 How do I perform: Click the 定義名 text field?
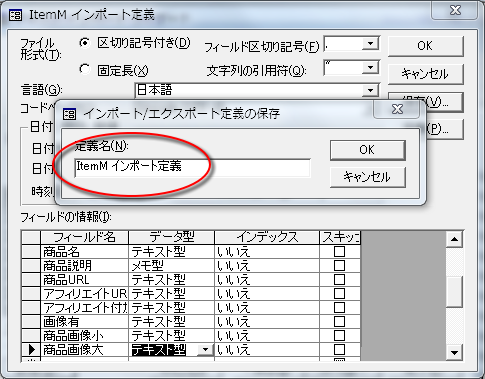coord(193,167)
